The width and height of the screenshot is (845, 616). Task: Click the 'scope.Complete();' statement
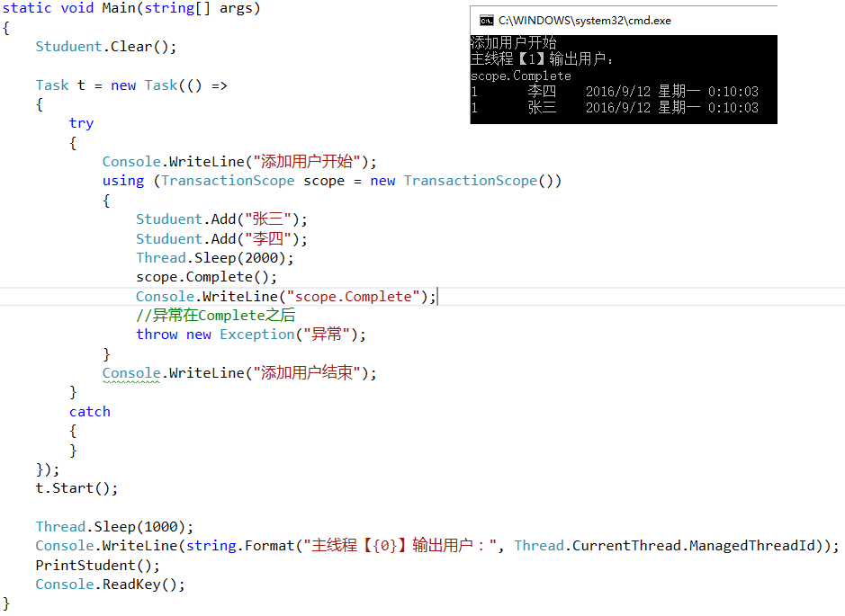click(x=206, y=277)
